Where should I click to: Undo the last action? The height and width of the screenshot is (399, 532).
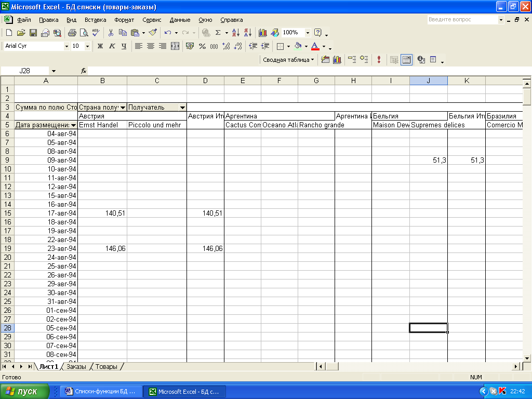click(168, 33)
